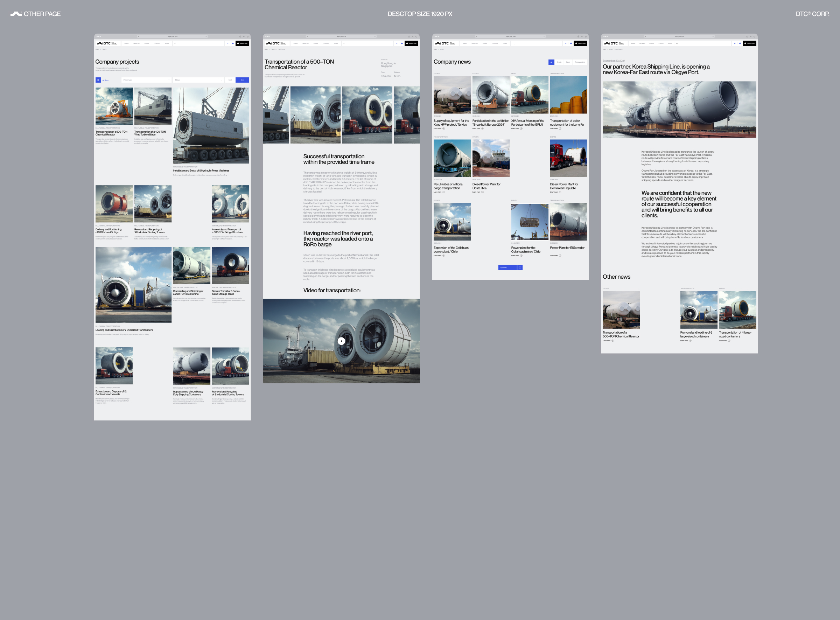Select the Events news filter
This screenshot has width=840, height=620.
tap(559, 62)
